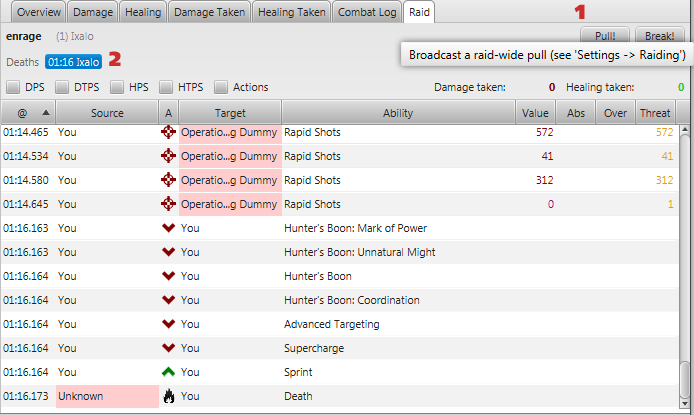
Task: Select the 'Death' ability cell
Action: pos(298,396)
